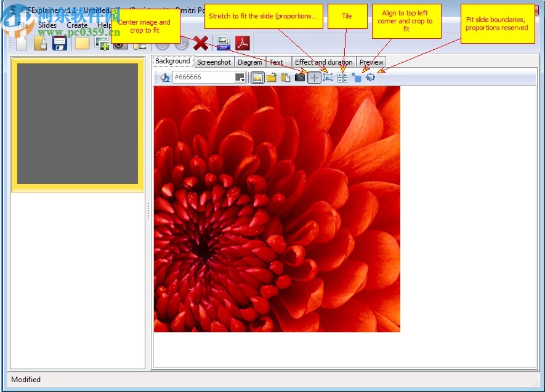Screen dimensions: 545x392
Task: Open an existing file from toolbar
Action: click(40, 44)
